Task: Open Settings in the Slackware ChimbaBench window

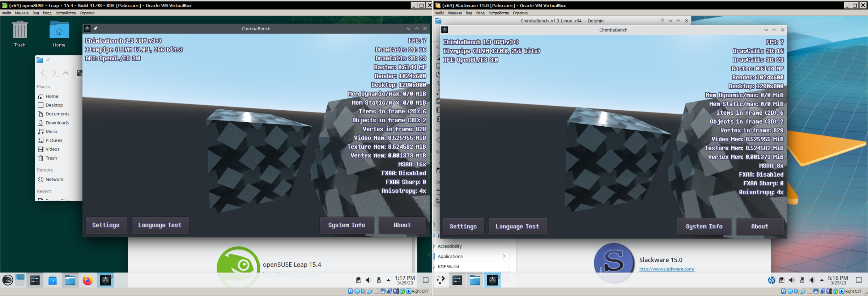Action: (463, 227)
